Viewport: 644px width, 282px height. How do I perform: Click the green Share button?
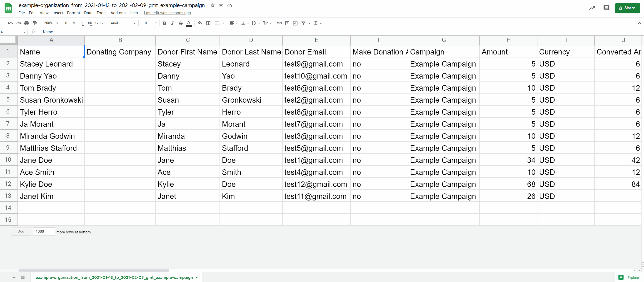627,8
